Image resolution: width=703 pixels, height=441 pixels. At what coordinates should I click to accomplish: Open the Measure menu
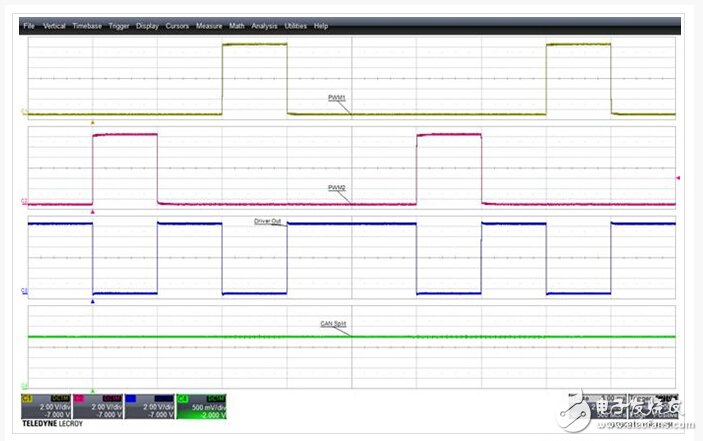pyautogui.click(x=209, y=26)
